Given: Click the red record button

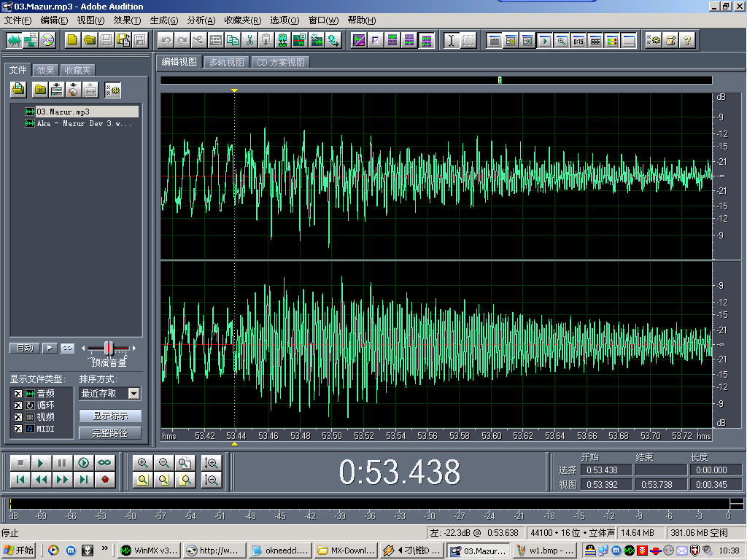Looking at the screenshot, I should [104, 480].
